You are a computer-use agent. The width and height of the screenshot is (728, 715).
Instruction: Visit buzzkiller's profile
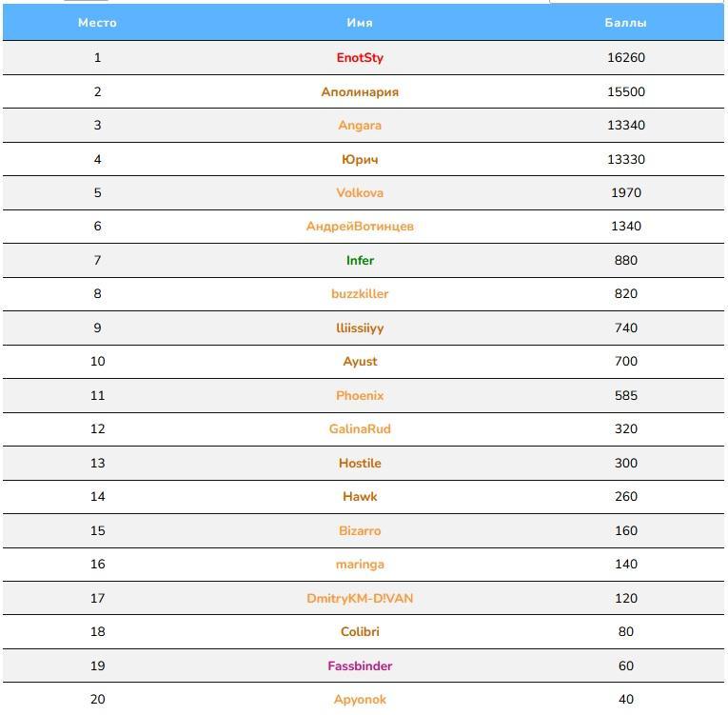(x=360, y=294)
